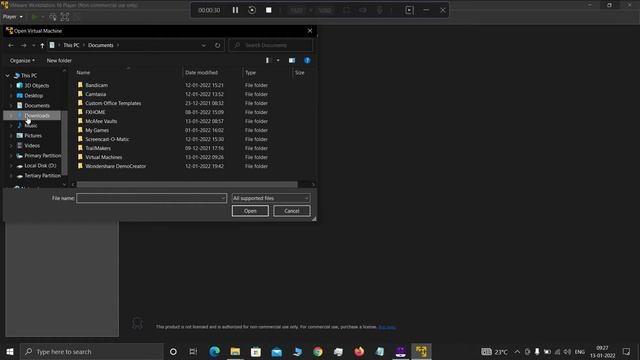Select the Virtual Machines folder

[103, 157]
